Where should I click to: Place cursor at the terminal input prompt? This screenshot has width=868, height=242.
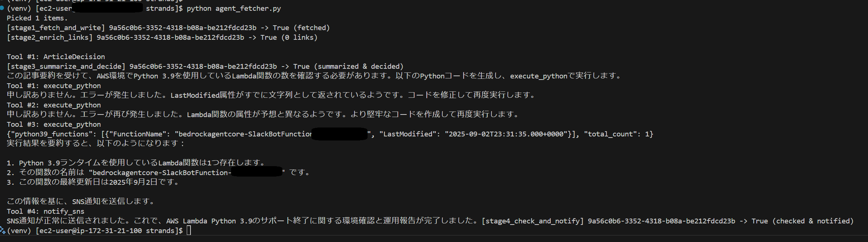(x=189, y=231)
